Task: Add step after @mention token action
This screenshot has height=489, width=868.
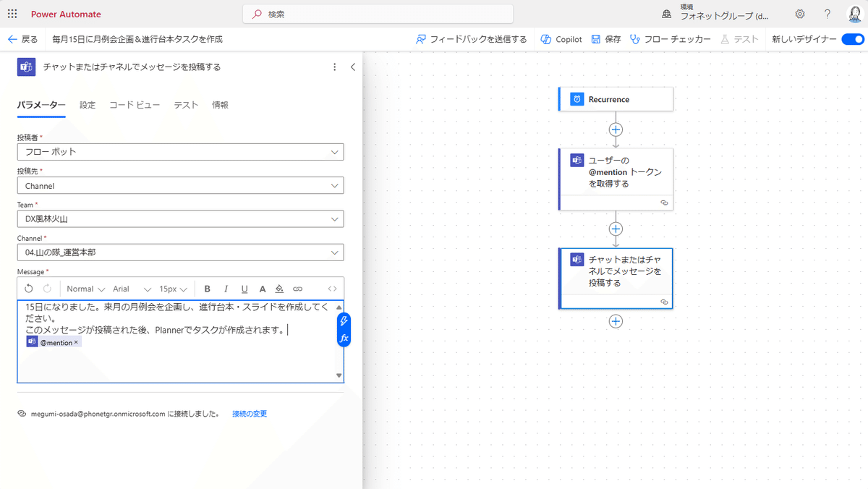Action: [616, 229]
